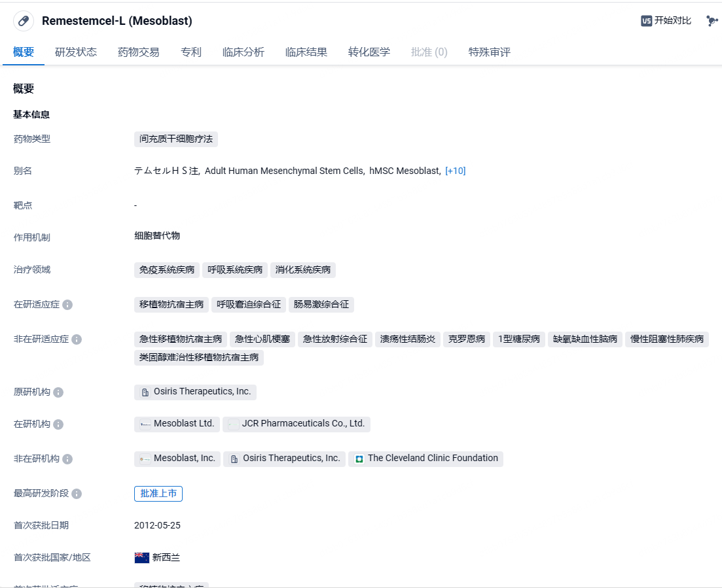Click the 缺氧缺血性脑病 tag
The height and width of the screenshot is (588, 722).
coord(585,339)
